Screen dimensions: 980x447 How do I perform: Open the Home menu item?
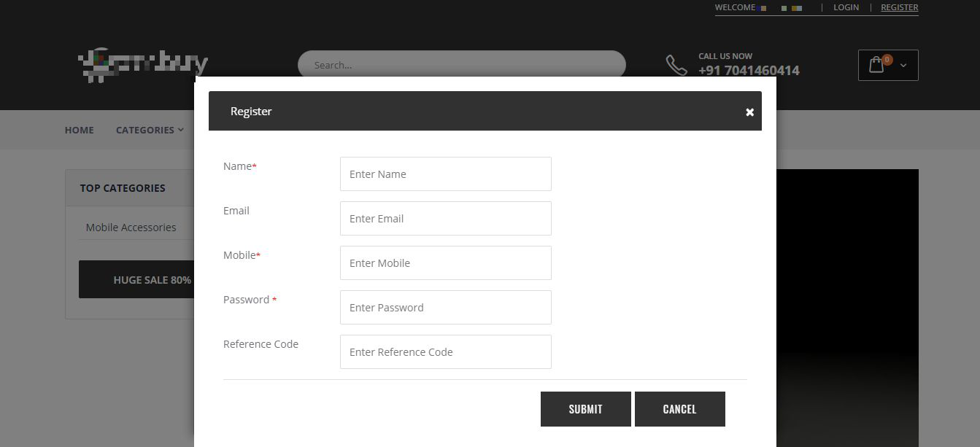click(x=80, y=130)
